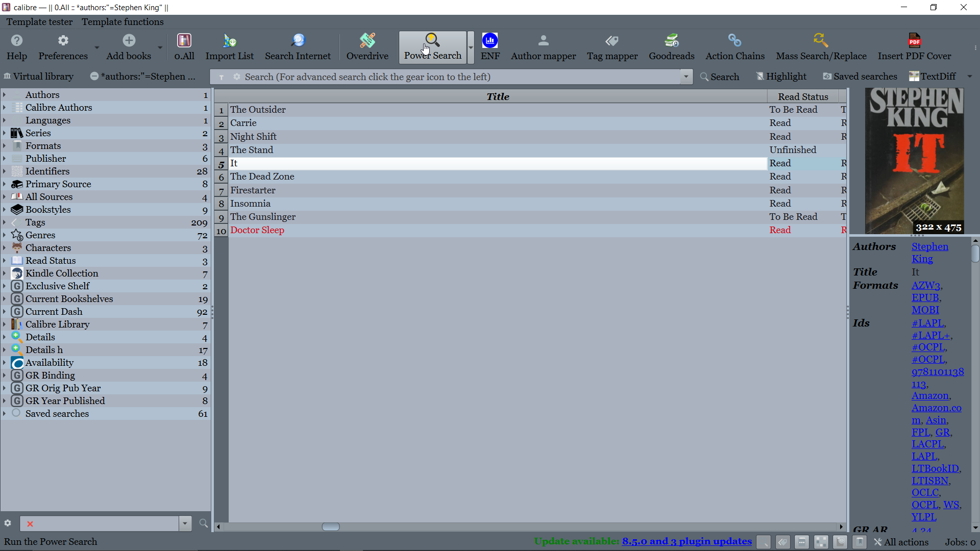Open Tag mapper from toolbar

[612, 47]
